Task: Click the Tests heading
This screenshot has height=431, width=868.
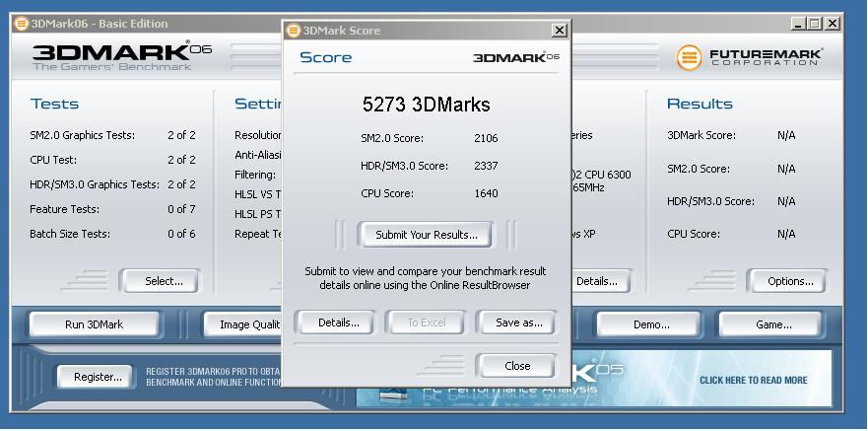Action: pos(54,104)
